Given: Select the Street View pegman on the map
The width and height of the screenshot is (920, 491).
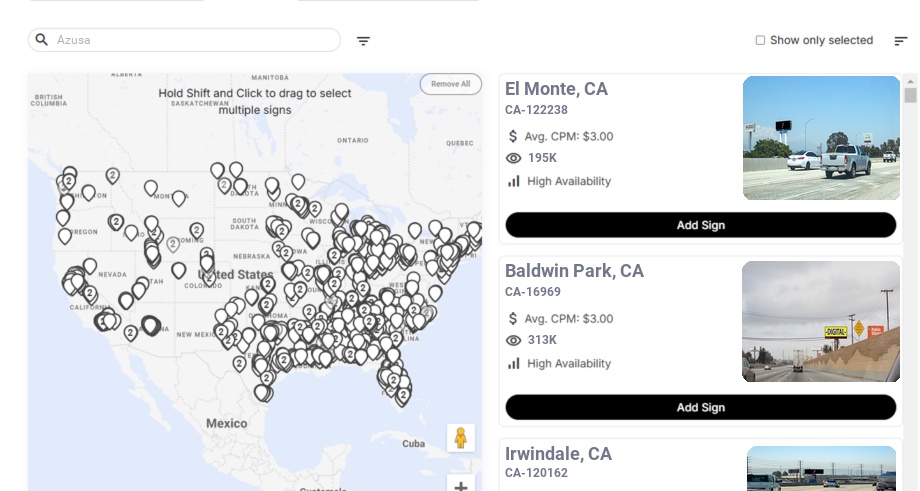Looking at the screenshot, I should pyautogui.click(x=460, y=438).
